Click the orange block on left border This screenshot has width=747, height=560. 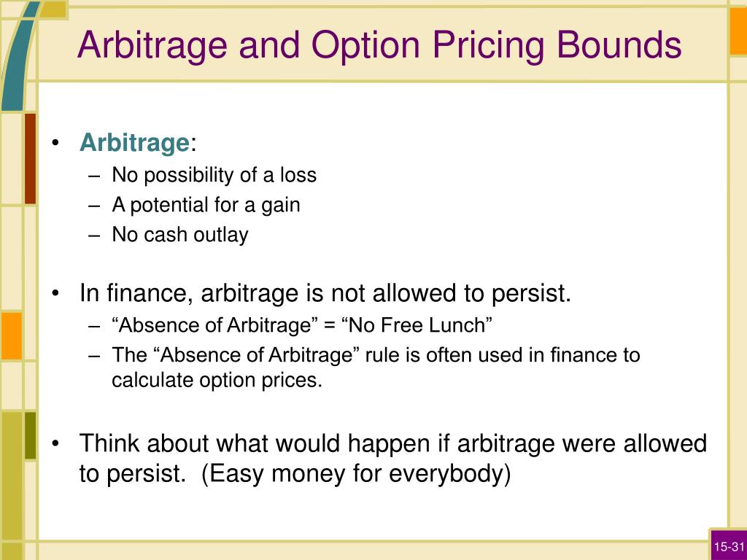click(12, 335)
